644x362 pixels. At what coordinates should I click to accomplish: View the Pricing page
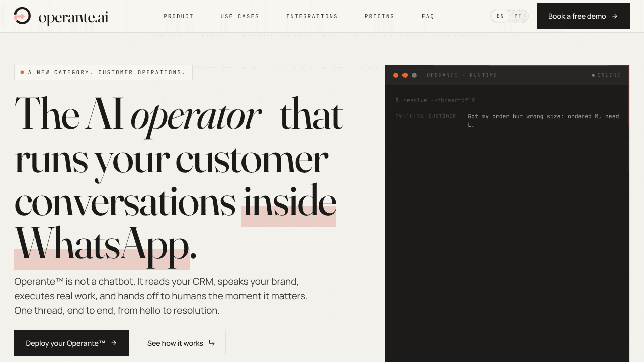(x=380, y=17)
